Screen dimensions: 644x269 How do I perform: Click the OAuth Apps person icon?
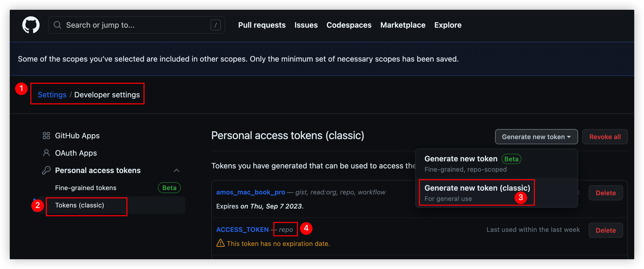[x=46, y=153]
